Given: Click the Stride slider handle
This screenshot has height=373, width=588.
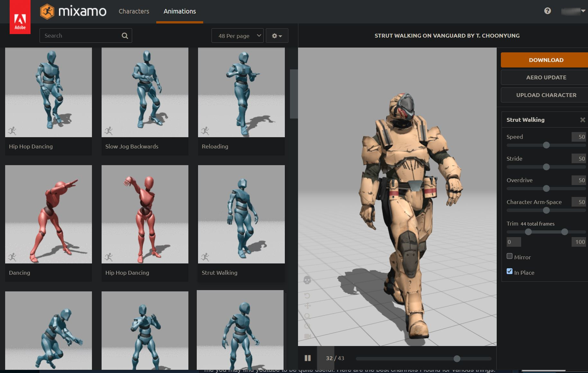Looking at the screenshot, I should [x=546, y=167].
